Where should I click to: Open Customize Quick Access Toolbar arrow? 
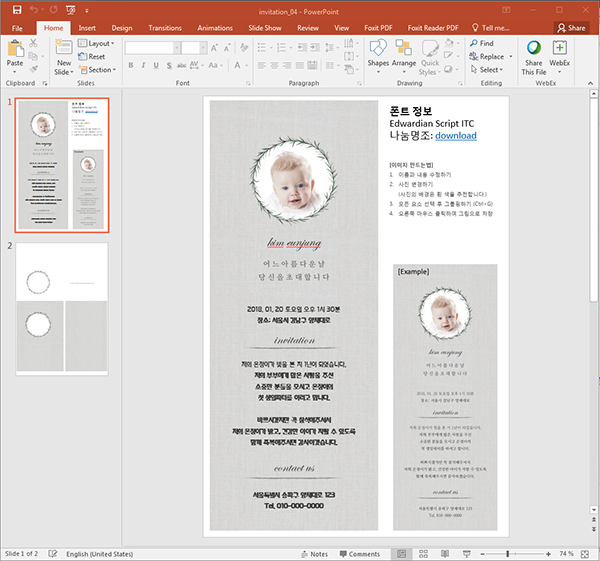coord(87,11)
